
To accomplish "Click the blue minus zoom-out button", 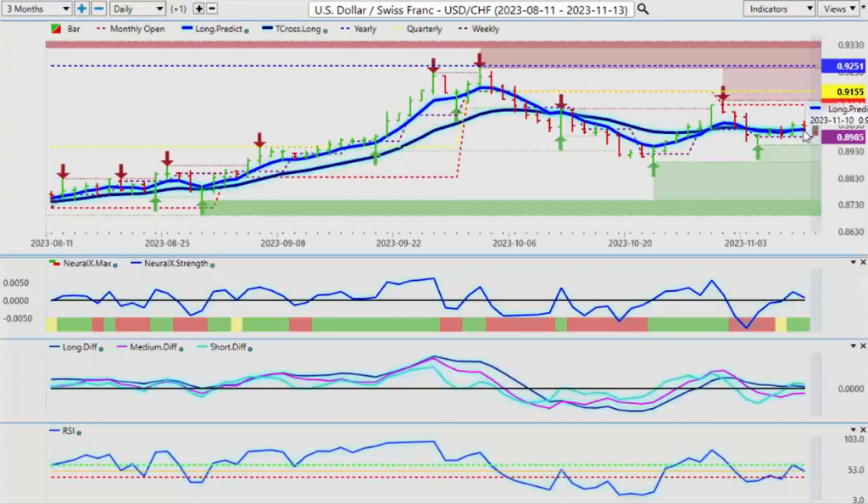I will click(x=98, y=8).
